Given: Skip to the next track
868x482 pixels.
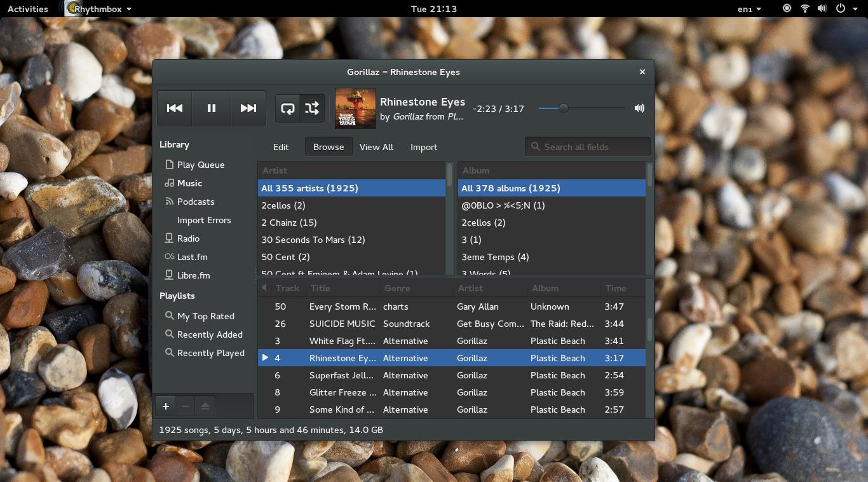Looking at the screenshot, I should pyautogui.click(x=248, y=108).
